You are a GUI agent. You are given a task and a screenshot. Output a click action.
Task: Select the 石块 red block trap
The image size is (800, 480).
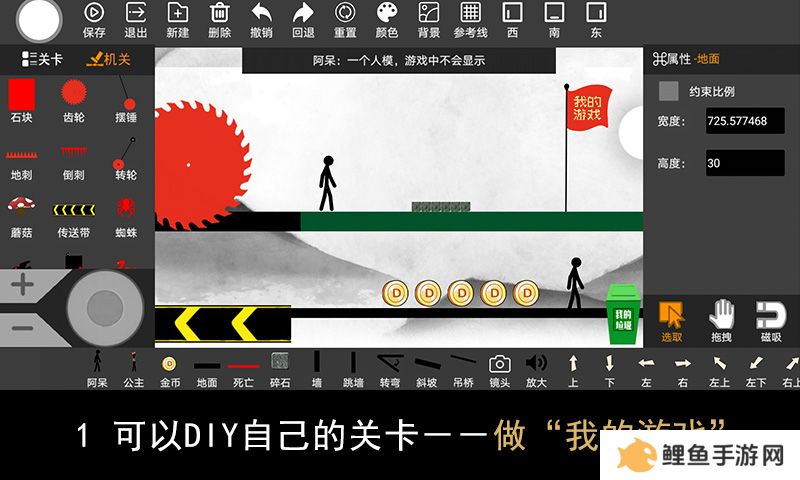pyautogui.click(x=21, y=94)
